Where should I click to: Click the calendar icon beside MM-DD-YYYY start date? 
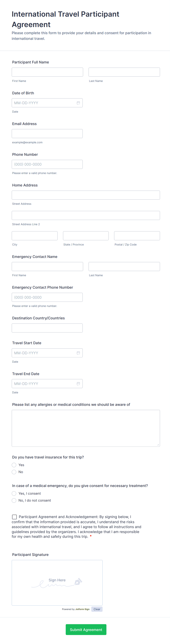tap(78, 353)
